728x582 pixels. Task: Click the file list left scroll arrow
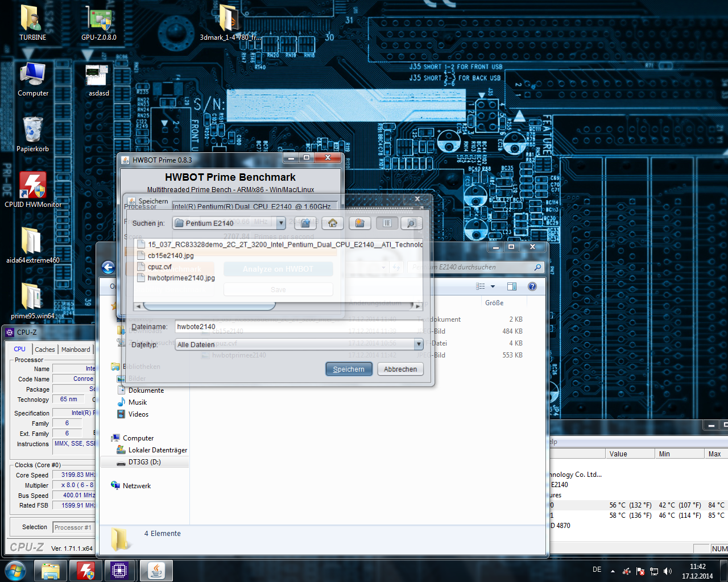[138, 306]
